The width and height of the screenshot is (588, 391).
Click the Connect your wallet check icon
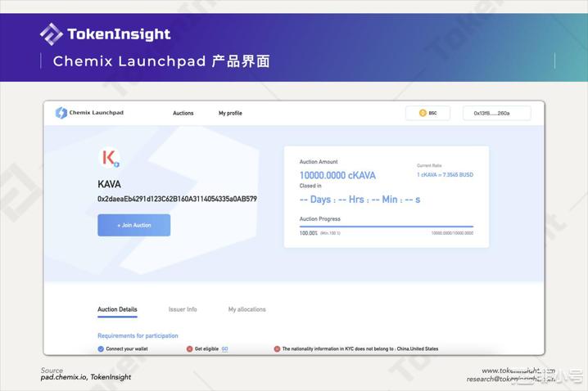click(101, 348)
